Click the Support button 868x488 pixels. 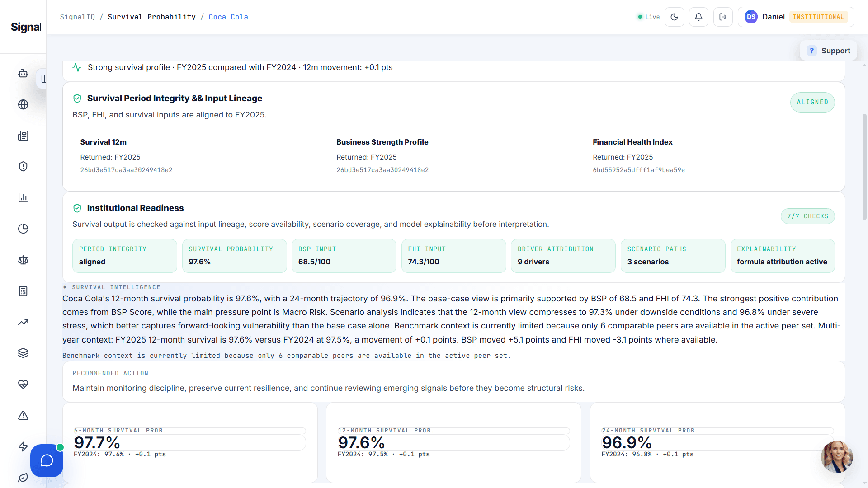pyautogui.click(x=828, y=51)
